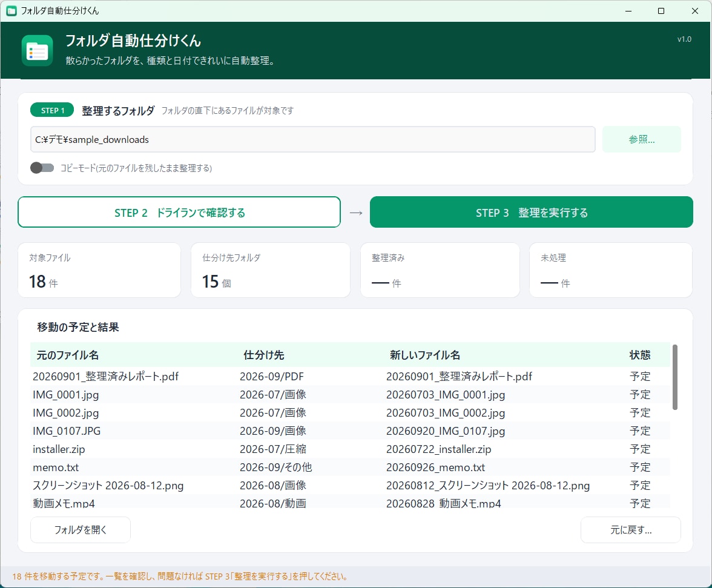Click new name 20260703_IMG_0002.jpg
The image size is (712, 588).
pyautogui.click(x=446, y=413)
